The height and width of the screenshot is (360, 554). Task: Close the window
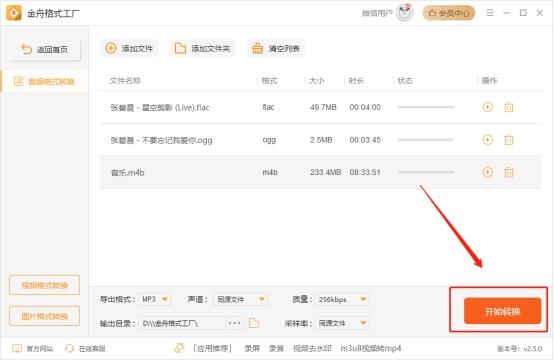(540, 13)
